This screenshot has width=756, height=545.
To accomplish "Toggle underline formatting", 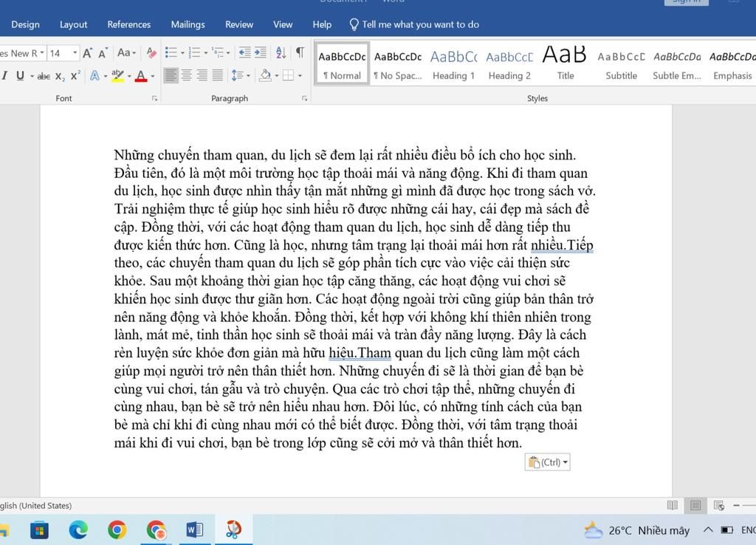I will point(20,76).
